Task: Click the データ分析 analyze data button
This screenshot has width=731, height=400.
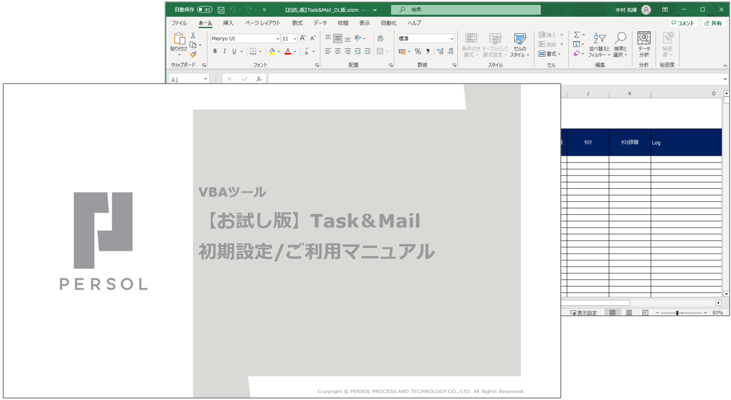Action: (x=644, y=45)
